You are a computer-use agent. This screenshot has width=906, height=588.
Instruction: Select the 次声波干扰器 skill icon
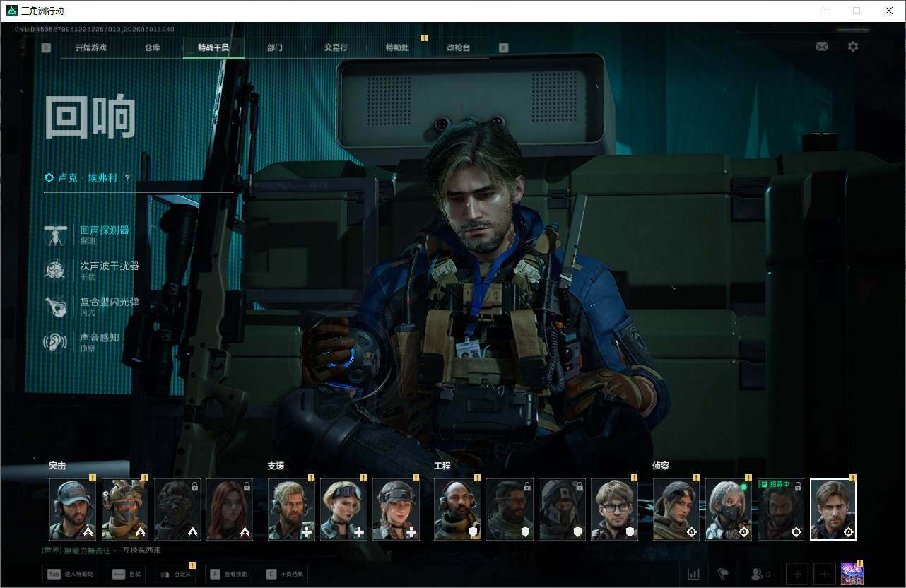[55, 270]
